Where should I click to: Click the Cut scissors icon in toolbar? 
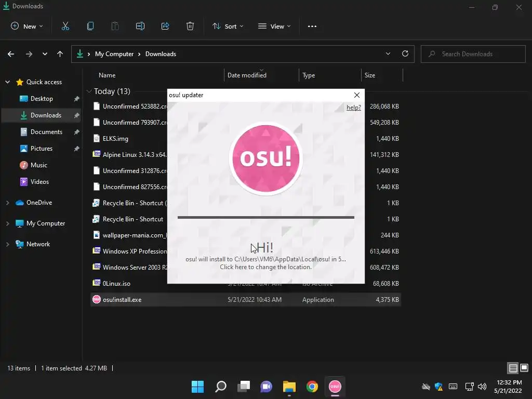[x=65, y=26]
